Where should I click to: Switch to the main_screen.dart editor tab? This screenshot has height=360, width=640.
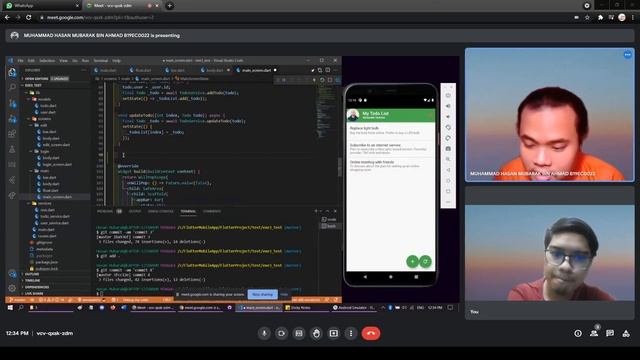tap(256, 70)
